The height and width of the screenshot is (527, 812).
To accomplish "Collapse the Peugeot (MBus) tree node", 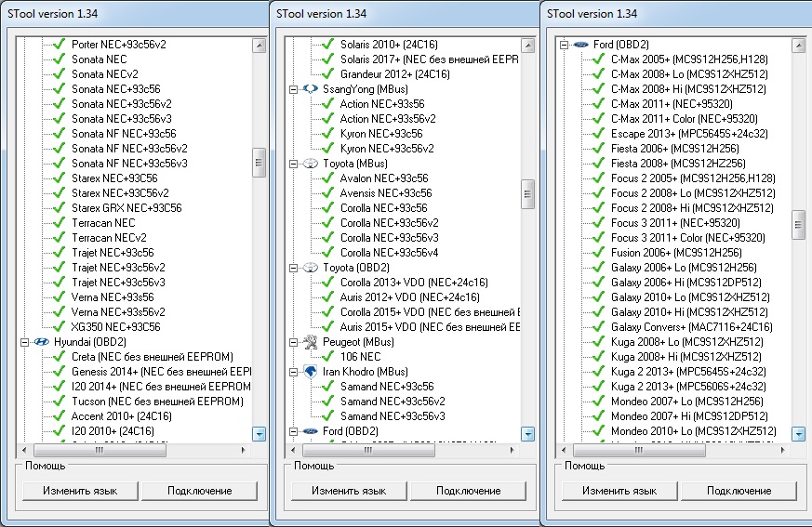I will pos(293,342).
